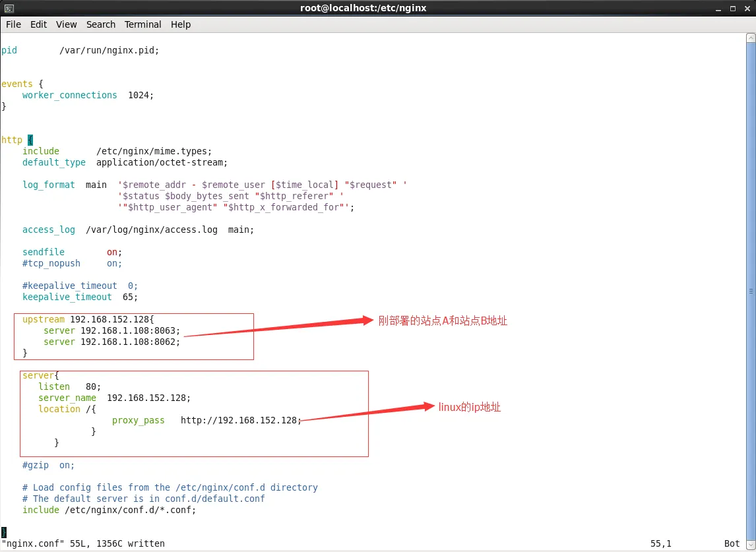Screen dimensions: 756x552
Task: Place cursor on the server_name line
Action: pyautogui.click(x=67, y=398)
